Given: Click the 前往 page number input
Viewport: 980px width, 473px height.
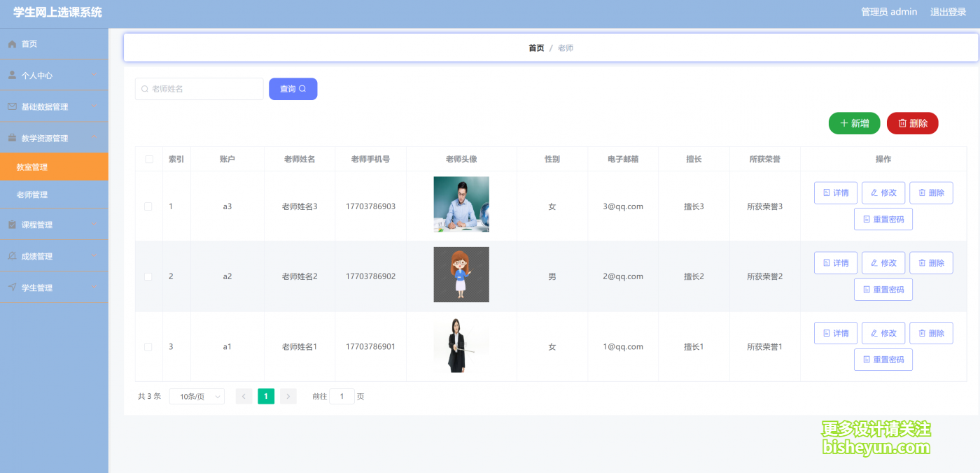Looking at the screenshot, I should pyautogui.click(x=342, y=397).
